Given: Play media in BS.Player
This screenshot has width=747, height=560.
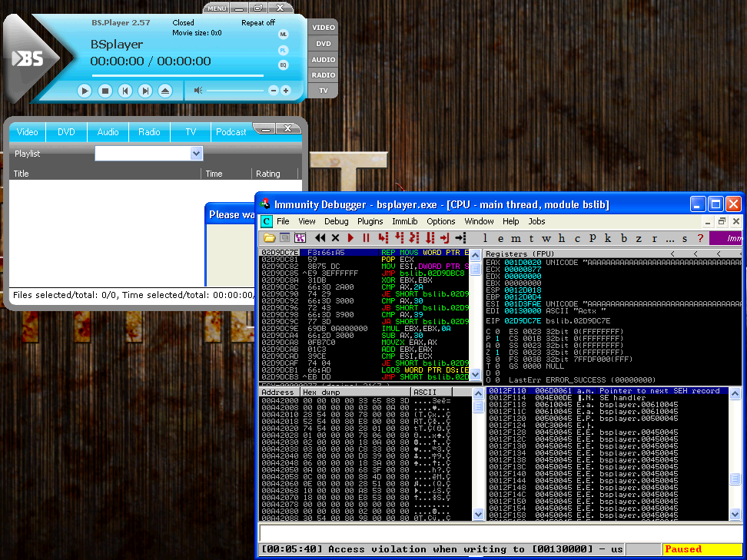Looking at the screenshot, I should pyautogui.click(x=85, y=91).
